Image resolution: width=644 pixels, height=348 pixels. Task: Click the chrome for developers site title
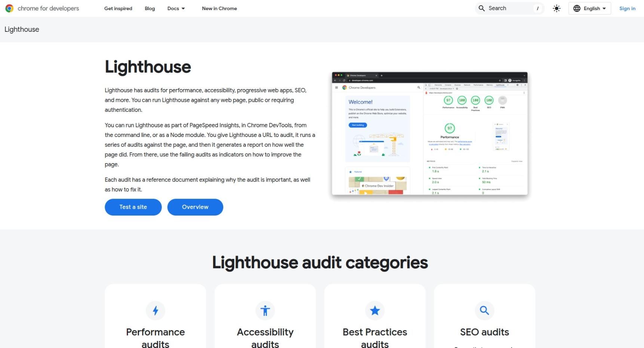coord(48,8)
